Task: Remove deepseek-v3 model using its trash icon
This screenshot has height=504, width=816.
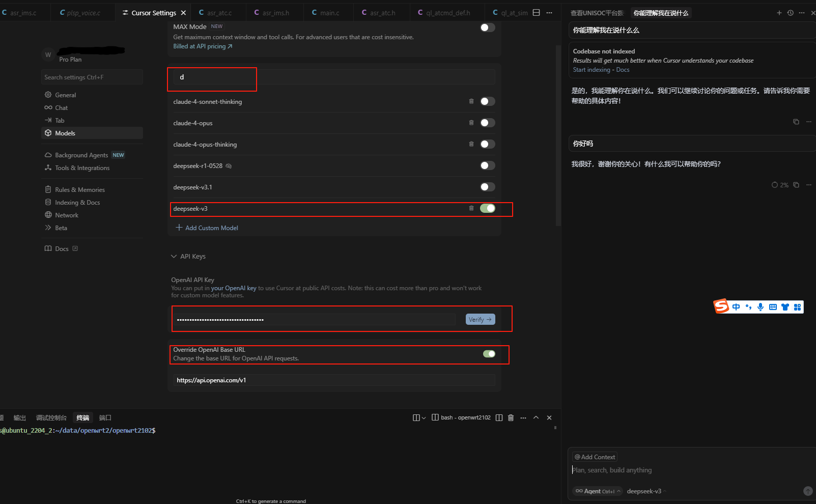Action: 471,208
